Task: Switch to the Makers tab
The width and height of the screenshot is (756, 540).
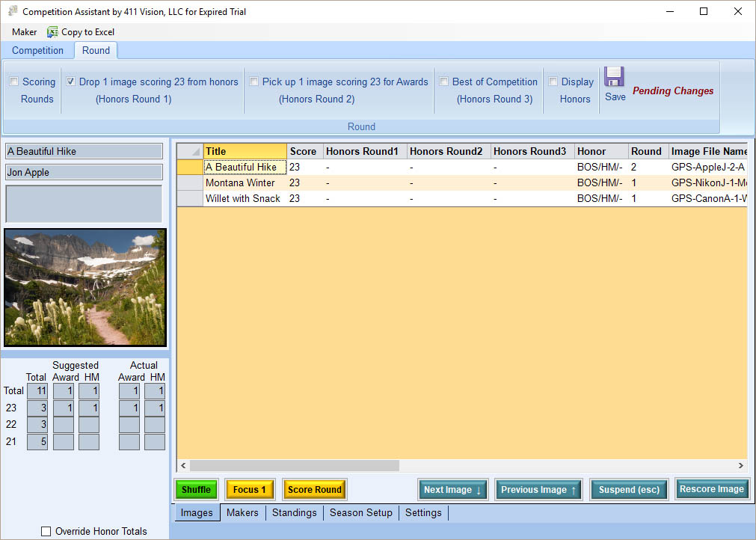Action: (x=242, y=512)
